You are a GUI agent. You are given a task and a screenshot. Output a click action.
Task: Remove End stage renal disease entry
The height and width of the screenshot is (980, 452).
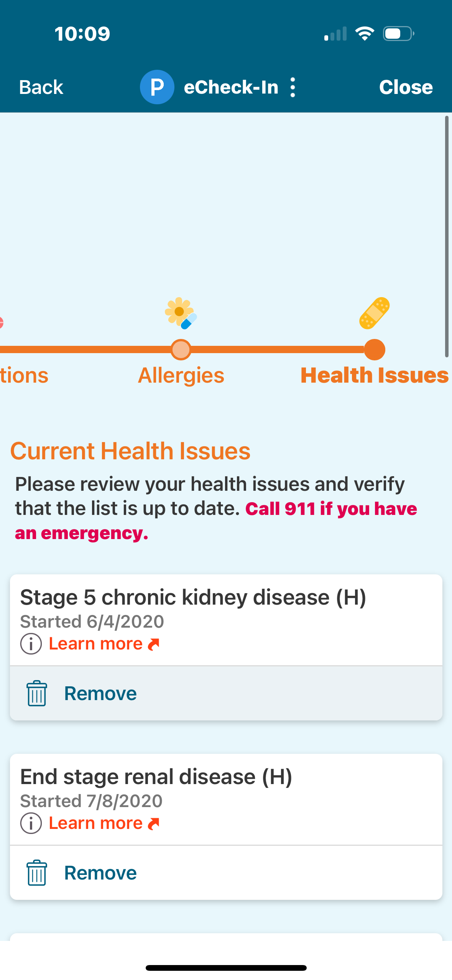click(x=100, y=873)
